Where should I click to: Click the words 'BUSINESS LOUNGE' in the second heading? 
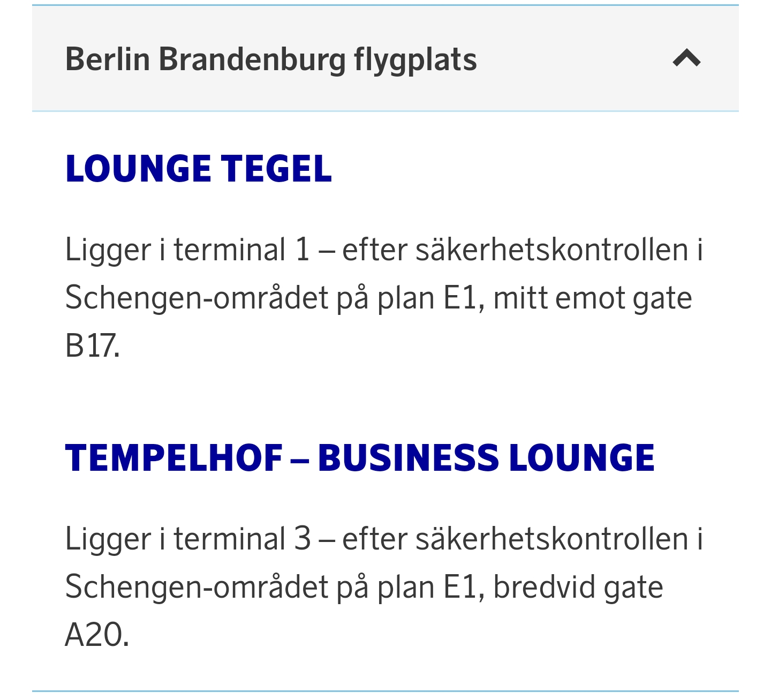point(486,458)
